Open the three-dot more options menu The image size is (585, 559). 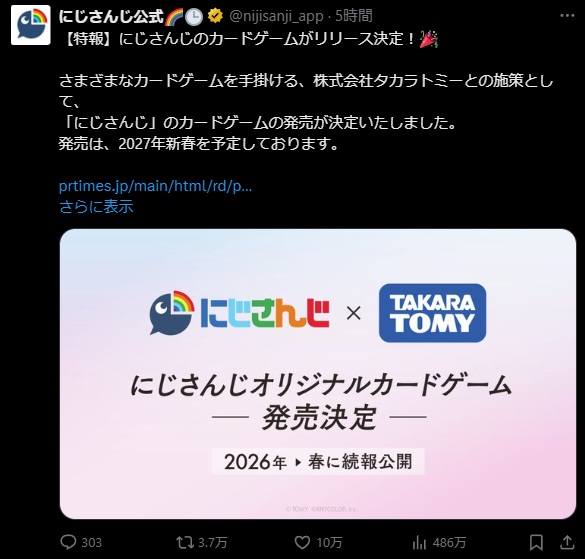point(567,16)
